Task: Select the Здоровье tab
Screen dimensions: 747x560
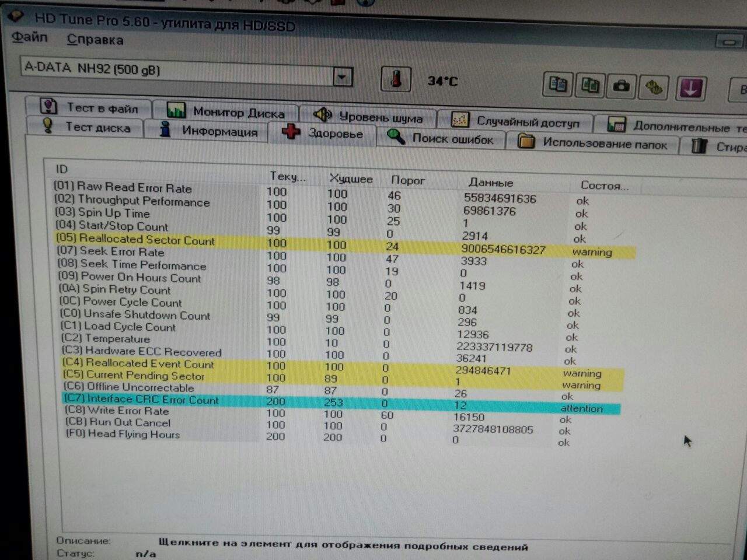Action: click(x=323, y=133)
